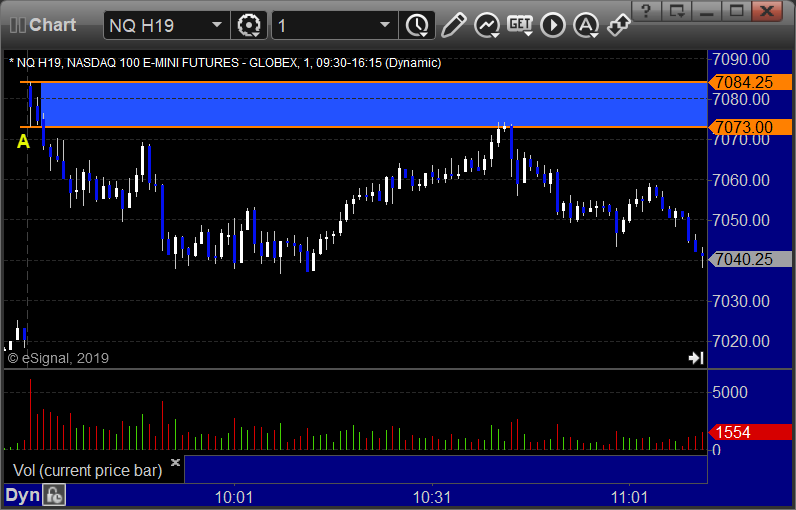Select the yellow A text annotation
Viewport: 796px width, 510px height.
tap(23, 142)
